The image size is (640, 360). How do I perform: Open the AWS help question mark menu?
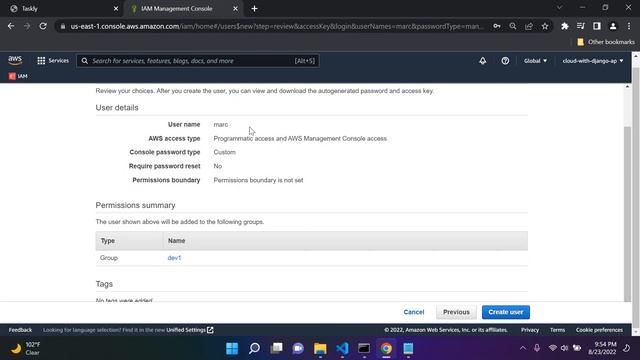505,61
